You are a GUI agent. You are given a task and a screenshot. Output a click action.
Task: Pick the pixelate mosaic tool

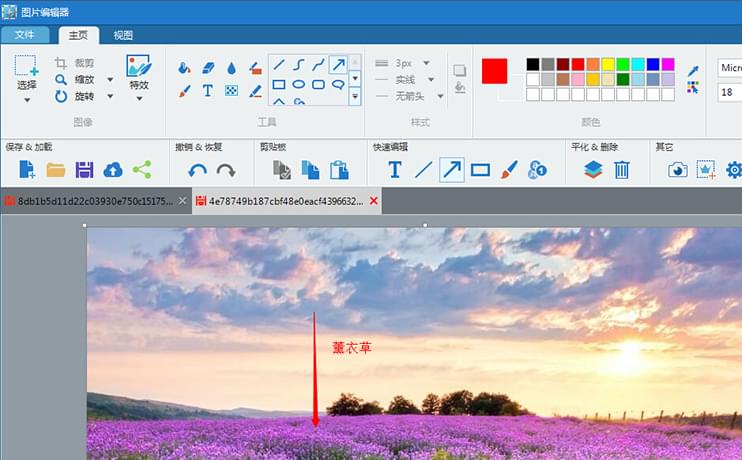(232, 90)
